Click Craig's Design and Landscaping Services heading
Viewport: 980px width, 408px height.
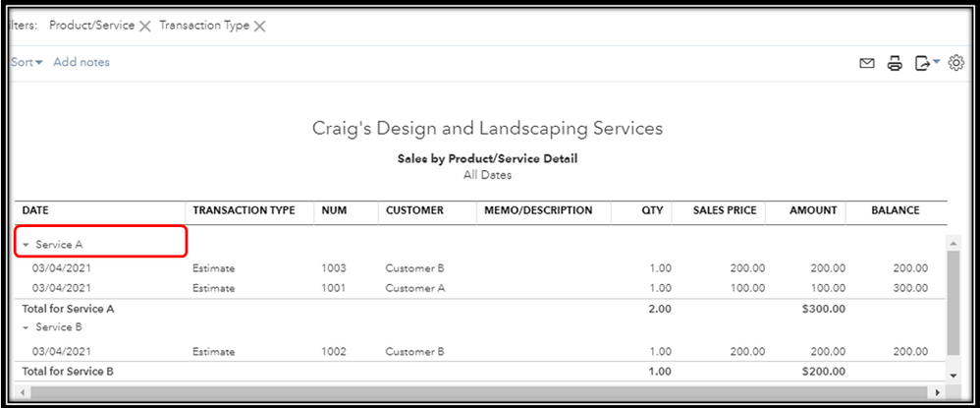pos(487,129)
